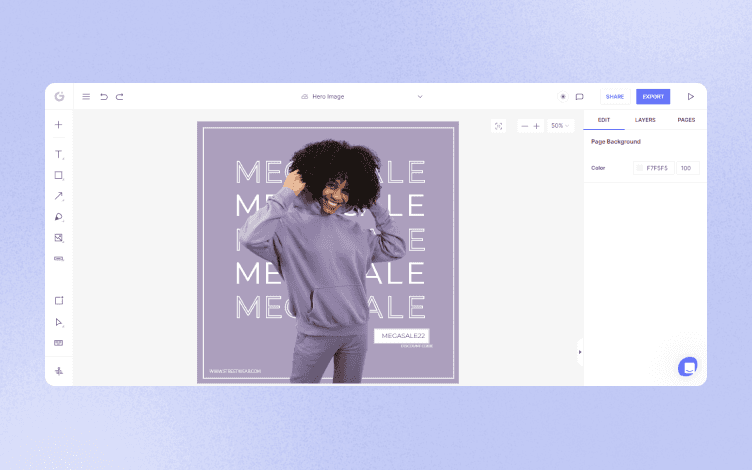Undo the last action
This screenshot has width=752, height=470.
click(104, 96)
